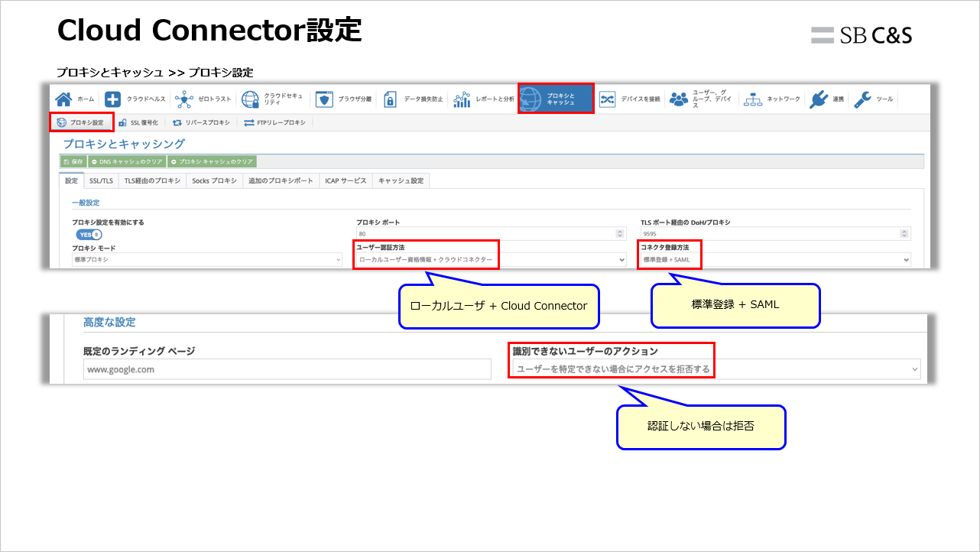Open the コネクタ登録方法 dropdown
This screenshot has width=980, height=552.
tap(776, 260)
